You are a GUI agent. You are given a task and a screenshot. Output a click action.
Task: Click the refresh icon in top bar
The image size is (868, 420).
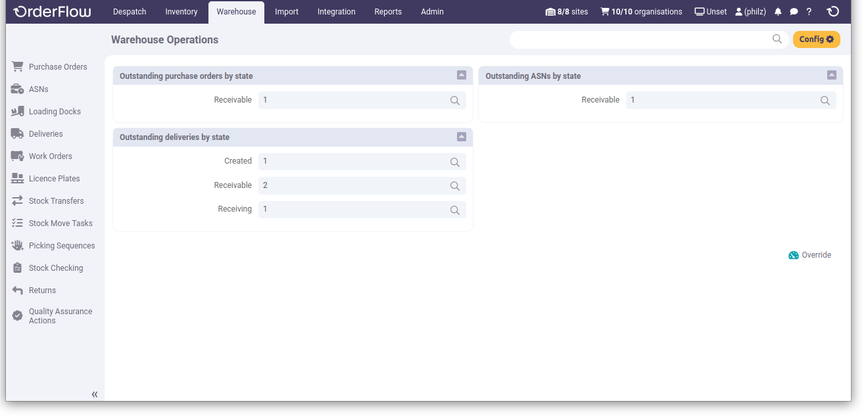832,12
